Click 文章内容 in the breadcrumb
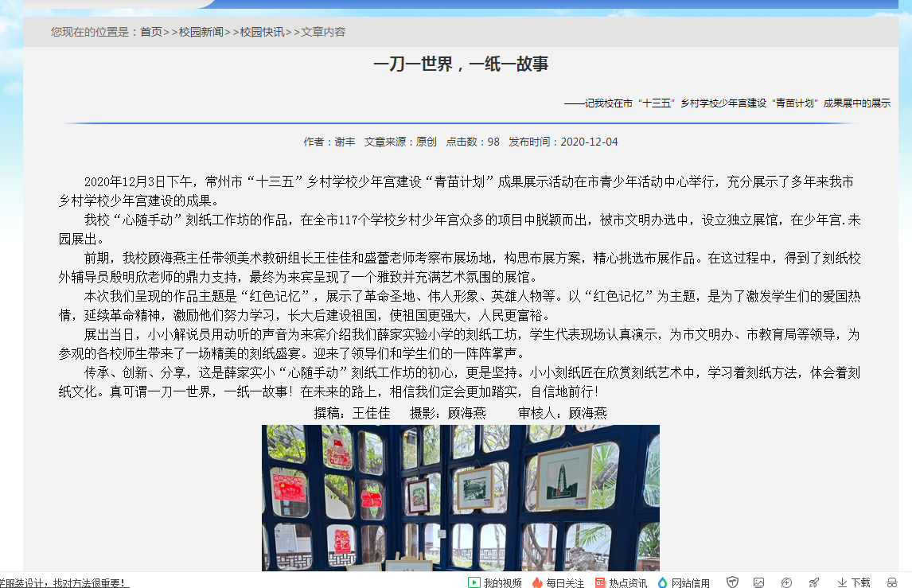The image size is (912, 588). point(323,32)
